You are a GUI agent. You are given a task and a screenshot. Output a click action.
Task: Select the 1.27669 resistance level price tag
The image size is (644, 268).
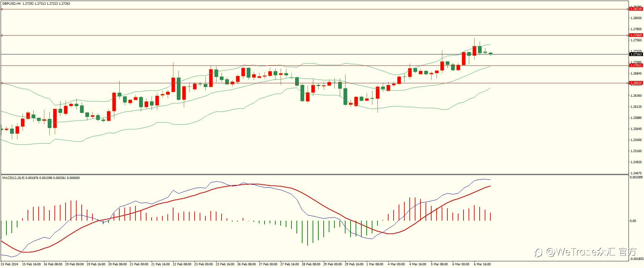pos(636,35)
